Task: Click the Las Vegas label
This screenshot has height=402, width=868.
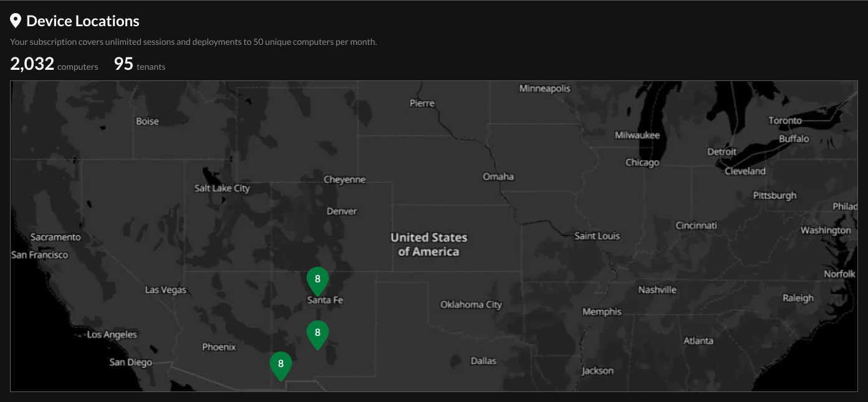Action: click(165, 290)
